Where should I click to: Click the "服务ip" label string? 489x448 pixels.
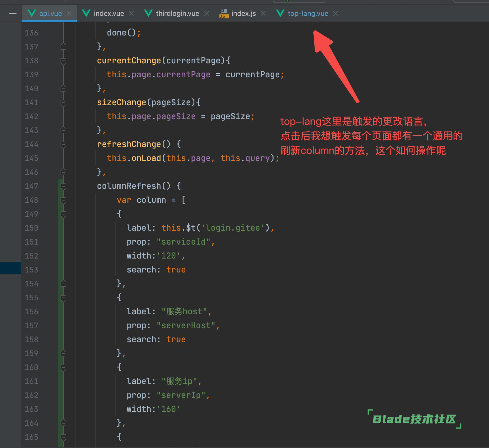pyautogui.click(x=179, y=381)
